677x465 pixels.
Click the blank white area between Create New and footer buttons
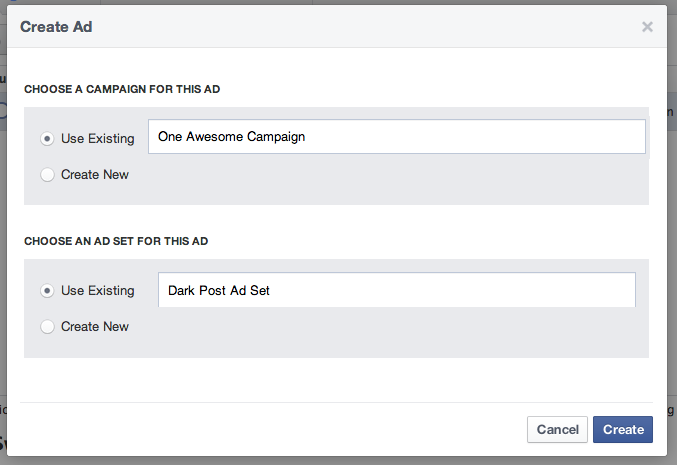point(337,380)
